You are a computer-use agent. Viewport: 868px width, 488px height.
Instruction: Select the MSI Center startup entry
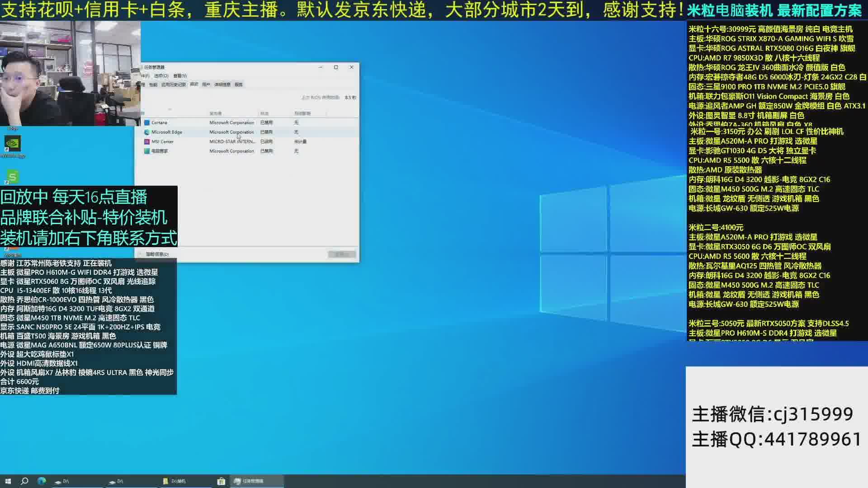(162, 141)
